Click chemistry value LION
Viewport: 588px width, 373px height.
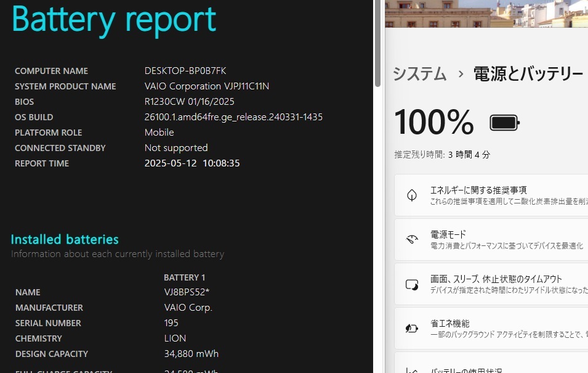pos(175,338)
